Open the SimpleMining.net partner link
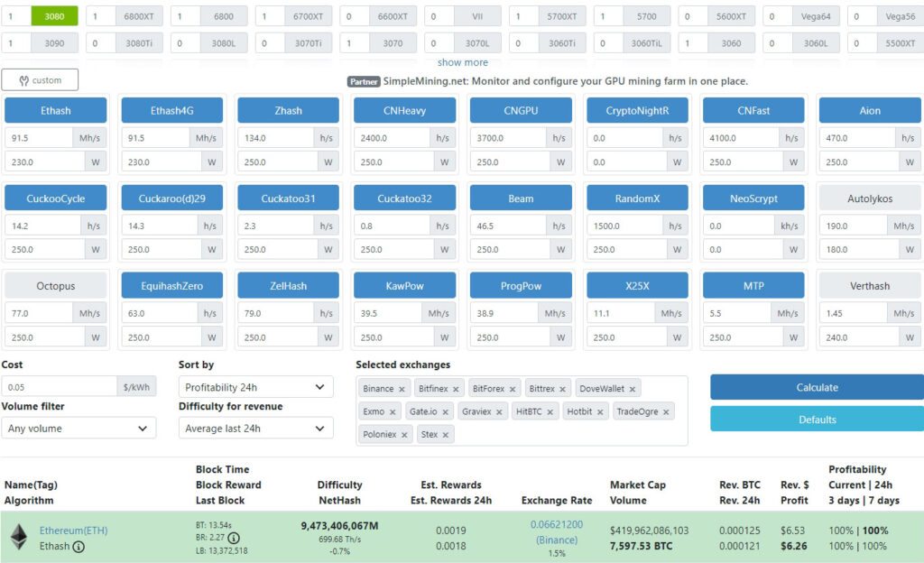Viewport: 924px width, 563px height. click(x=565, y=81)
